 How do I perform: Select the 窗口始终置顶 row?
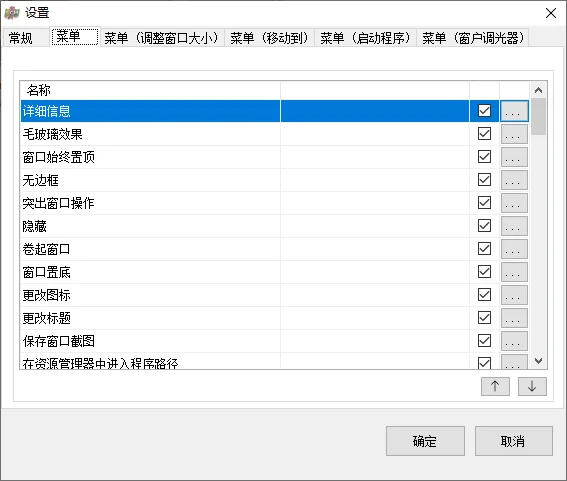coord(275,157)
